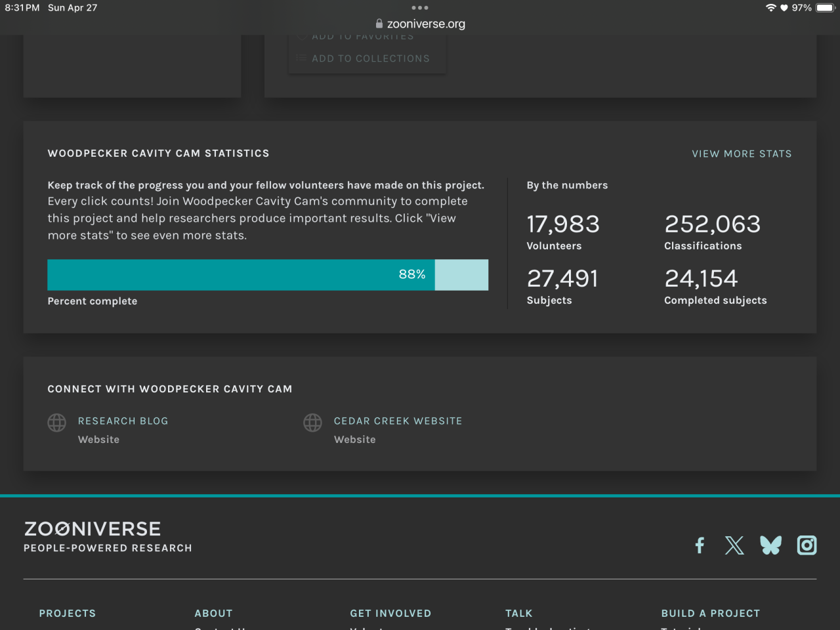
Task: Open the Get Involved footer item
Action: tap(390, 613)
